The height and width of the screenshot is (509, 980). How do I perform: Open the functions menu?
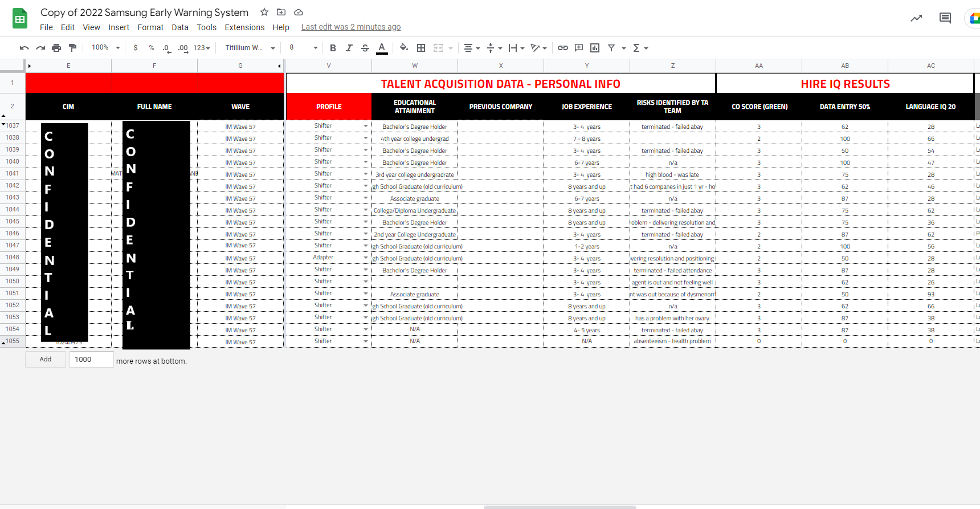click(x=640, y=48)
